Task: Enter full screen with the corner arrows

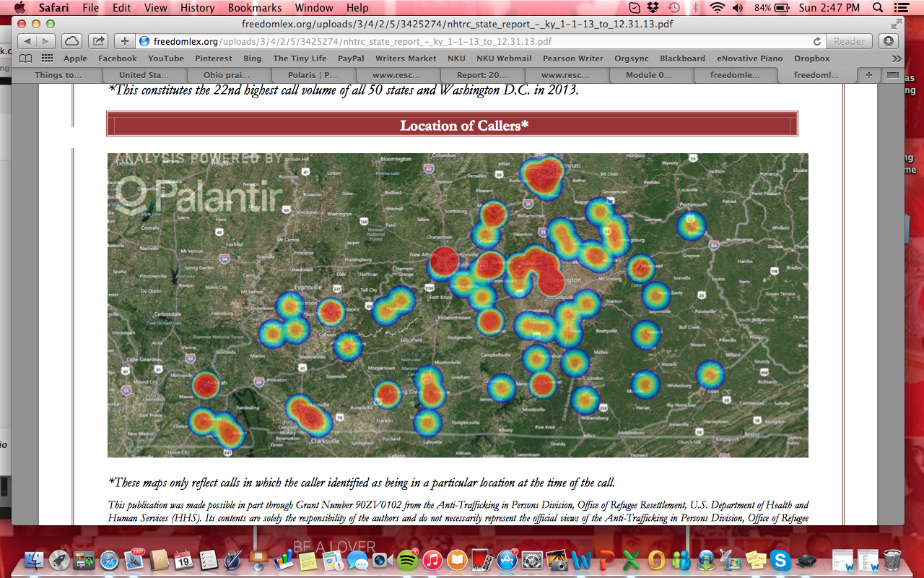Action: [896, 23]
